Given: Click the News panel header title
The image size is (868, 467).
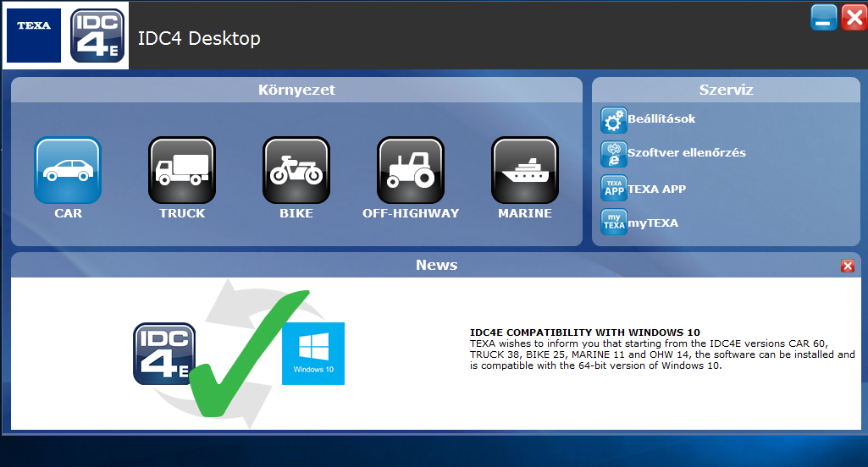Looking at the screenshot, I should pos(437,265).
